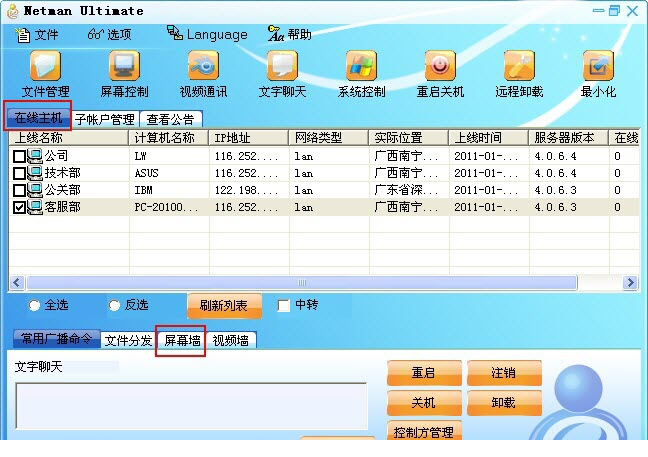Click the 技术部 host name

click(x=62, y=173)
